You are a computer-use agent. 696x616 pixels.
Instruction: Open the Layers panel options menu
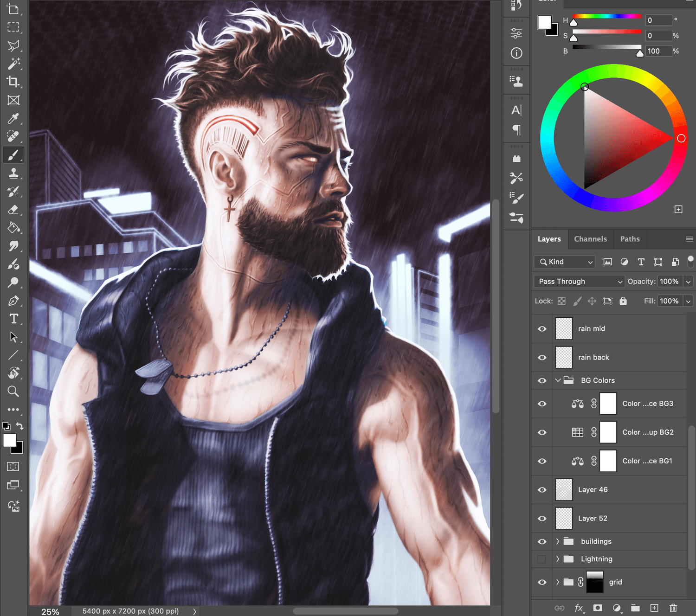pos(690,239)
